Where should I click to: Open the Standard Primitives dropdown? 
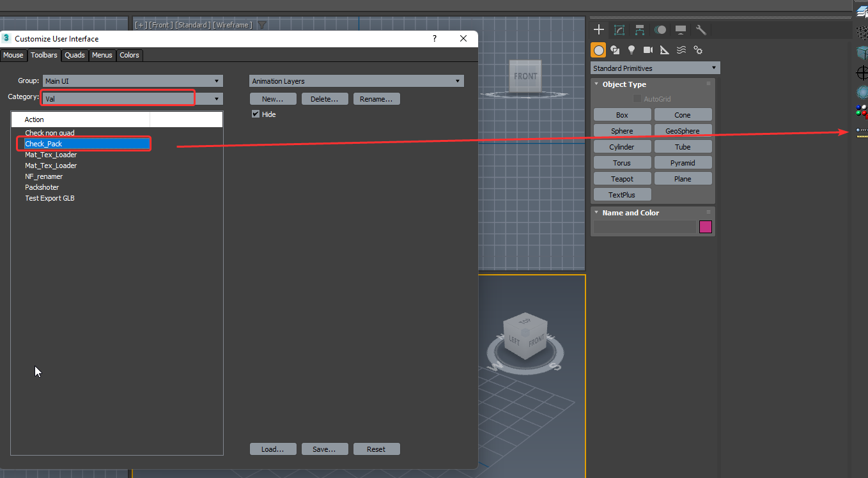click(655, 68)
